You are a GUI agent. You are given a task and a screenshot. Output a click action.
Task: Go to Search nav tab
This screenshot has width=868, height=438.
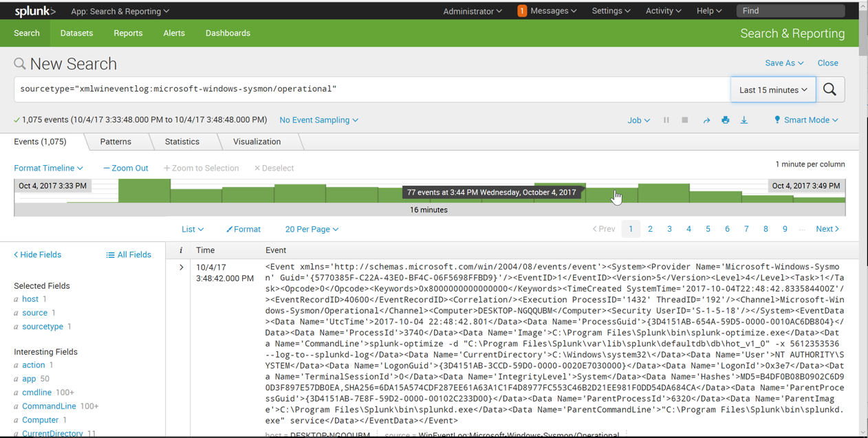(x=27, y=33)
